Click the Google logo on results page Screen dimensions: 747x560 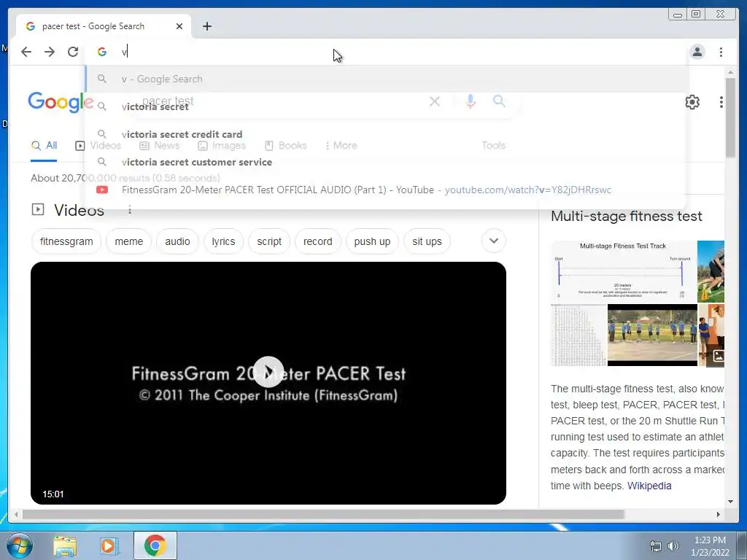(61, 102)
